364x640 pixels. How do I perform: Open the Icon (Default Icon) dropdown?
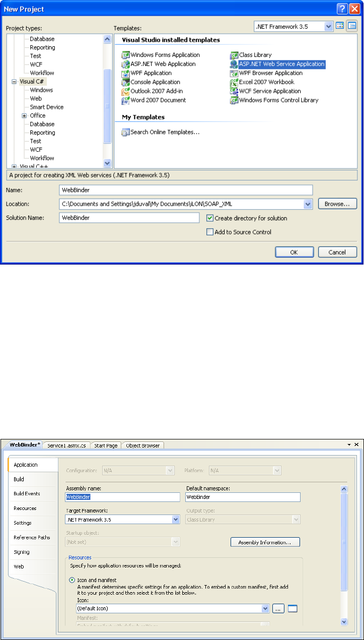265,608
